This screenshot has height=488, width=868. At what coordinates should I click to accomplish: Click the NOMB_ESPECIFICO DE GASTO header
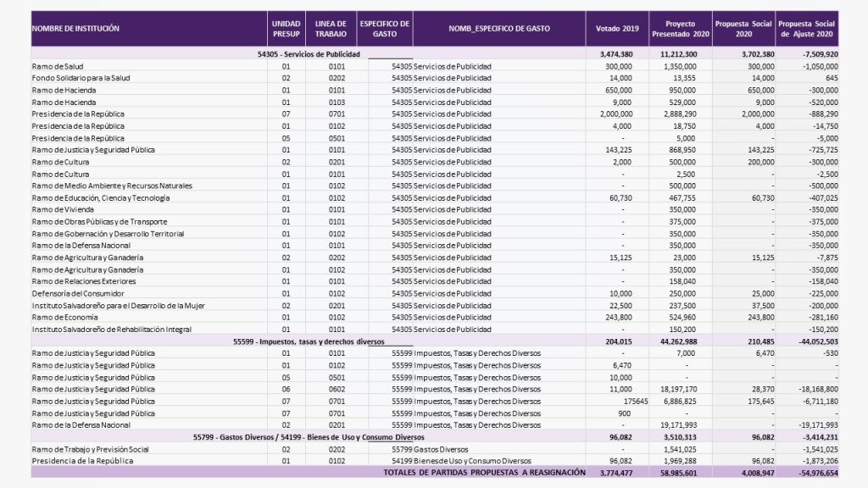tap(499, 28)
